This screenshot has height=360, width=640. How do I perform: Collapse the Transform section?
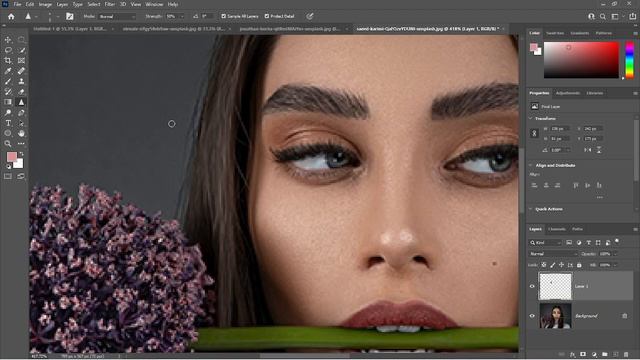coord(531,118)
